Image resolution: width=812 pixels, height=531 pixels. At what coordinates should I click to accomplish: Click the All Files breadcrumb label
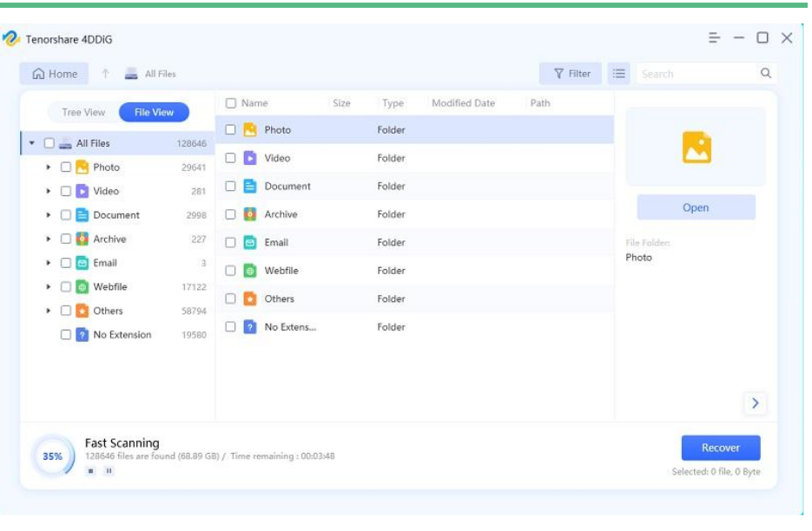(160, 74)
